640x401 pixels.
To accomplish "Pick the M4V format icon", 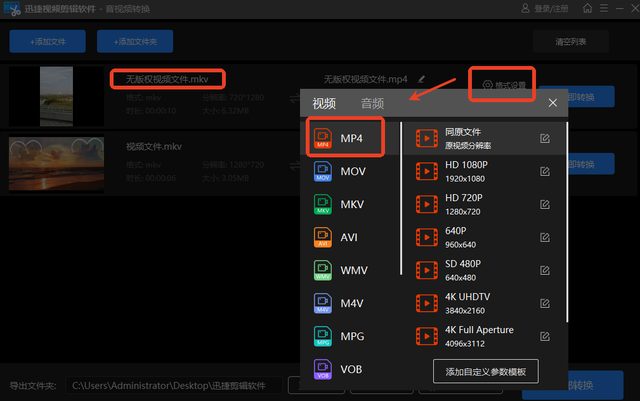I will click(x=322, y=303).
